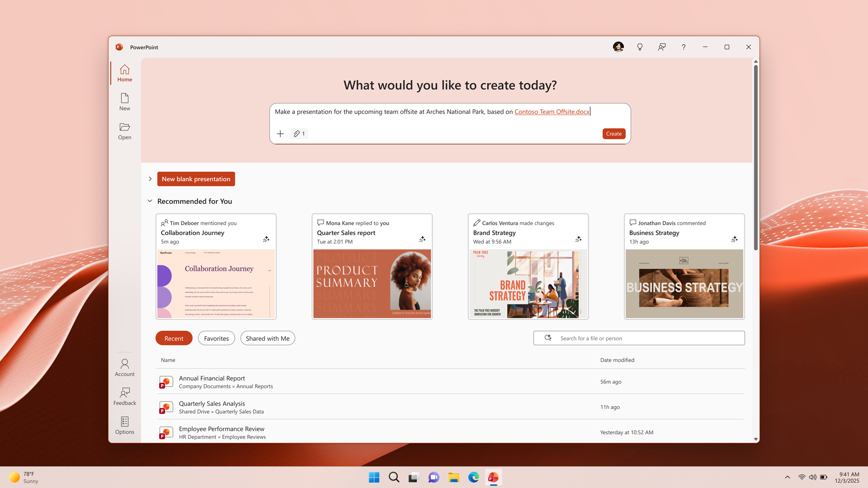Open the Brand Strategy thumbnail
Viewport: 868px width, 488px height.
[528, 284]
